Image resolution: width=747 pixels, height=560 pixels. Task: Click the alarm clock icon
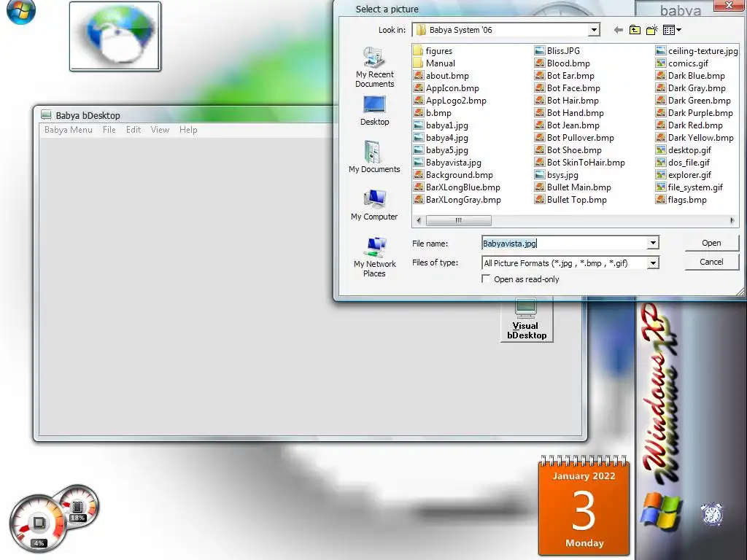pyautogui.click(x=712, y=514)
